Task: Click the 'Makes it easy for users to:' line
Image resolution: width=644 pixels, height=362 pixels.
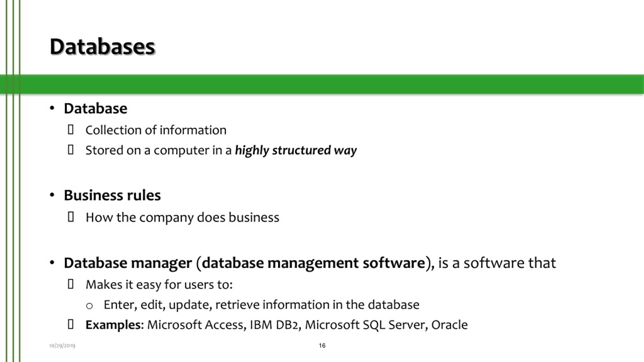Action: click(x=159, y=285)
